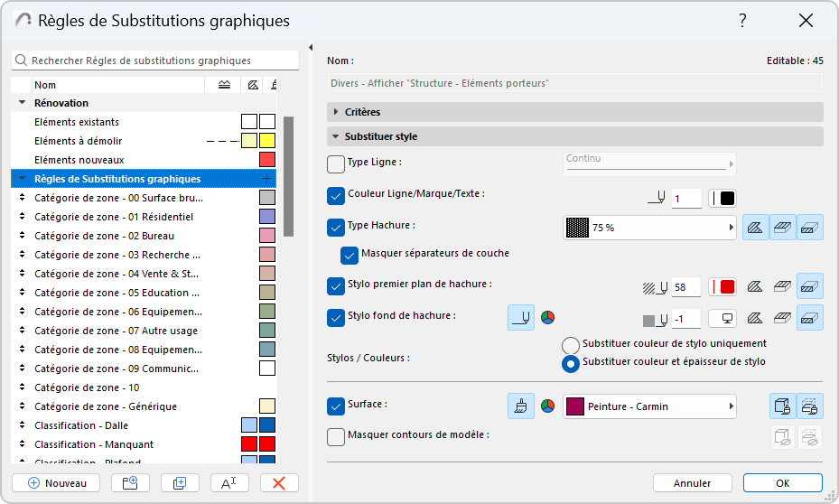The width and height of the screenshot is (839, 504).
Task: Enable Masquer contours de modèle
Action: 335,437
